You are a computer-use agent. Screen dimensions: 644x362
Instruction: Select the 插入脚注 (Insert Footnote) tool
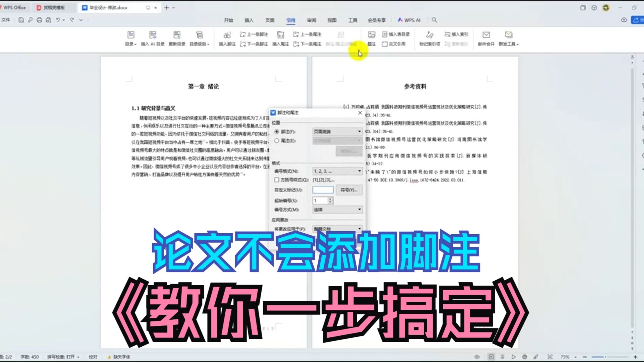pyautogui.click(x=227, y=39)
